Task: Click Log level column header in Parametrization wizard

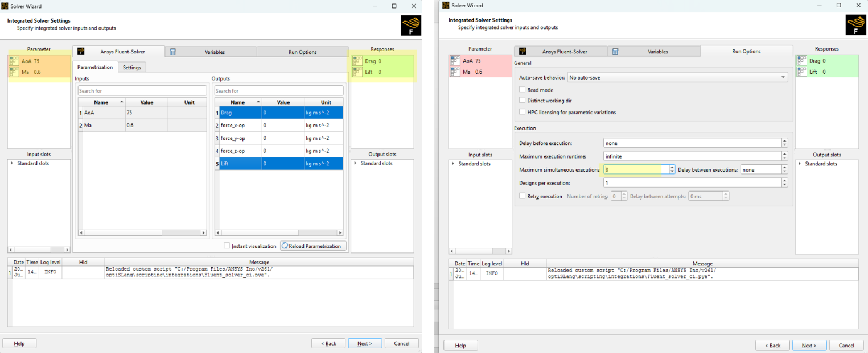Action: [x=50, y=262]
